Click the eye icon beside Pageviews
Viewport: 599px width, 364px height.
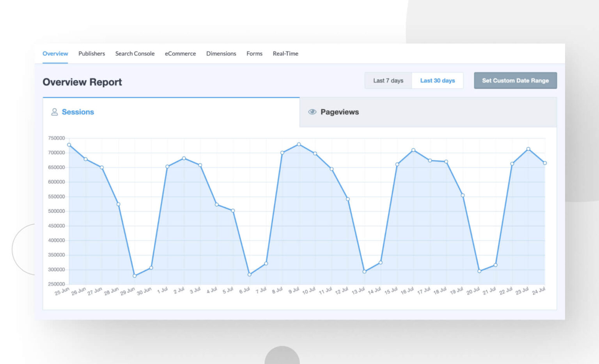click(312, 112)
